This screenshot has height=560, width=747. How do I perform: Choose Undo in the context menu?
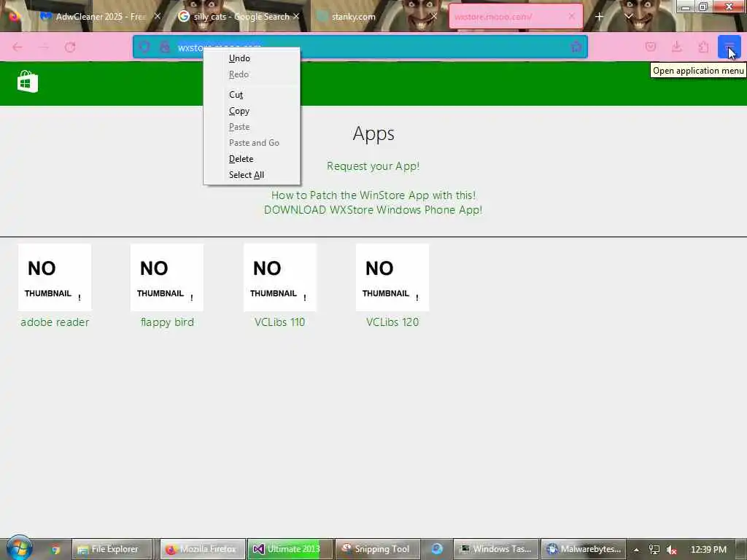[x=252, y=58]
